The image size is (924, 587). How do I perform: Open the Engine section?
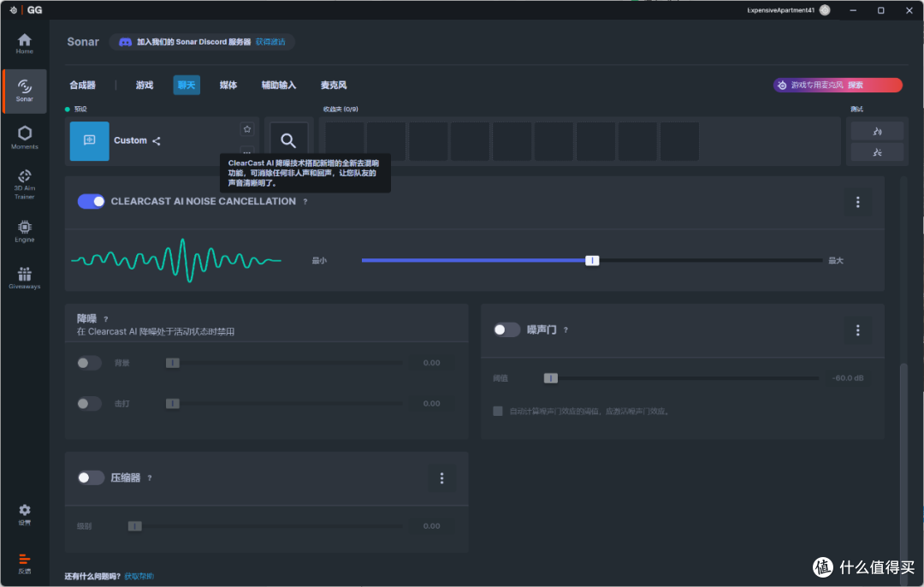point(24,231)
